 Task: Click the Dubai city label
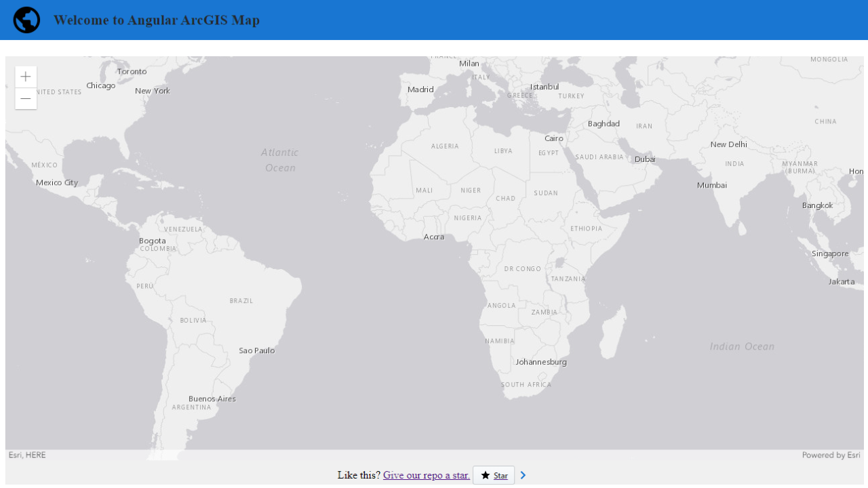pos(646,159)
